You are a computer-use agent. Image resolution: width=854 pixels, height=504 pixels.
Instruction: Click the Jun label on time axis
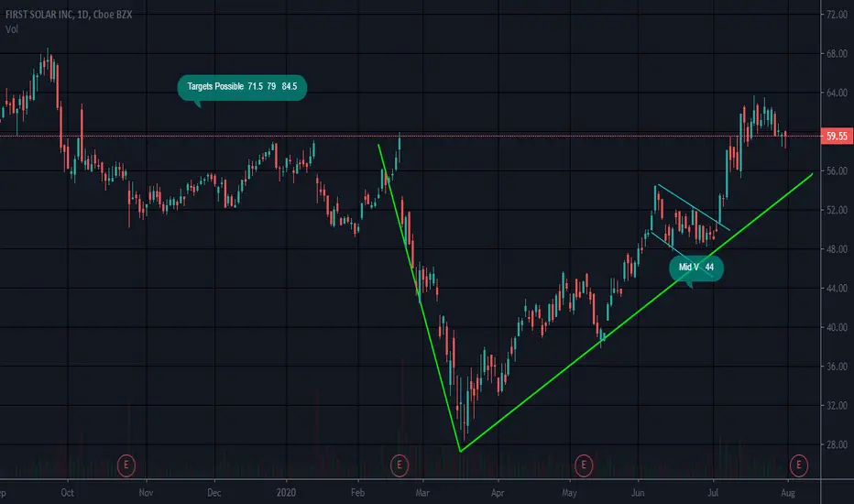[638, 493]
